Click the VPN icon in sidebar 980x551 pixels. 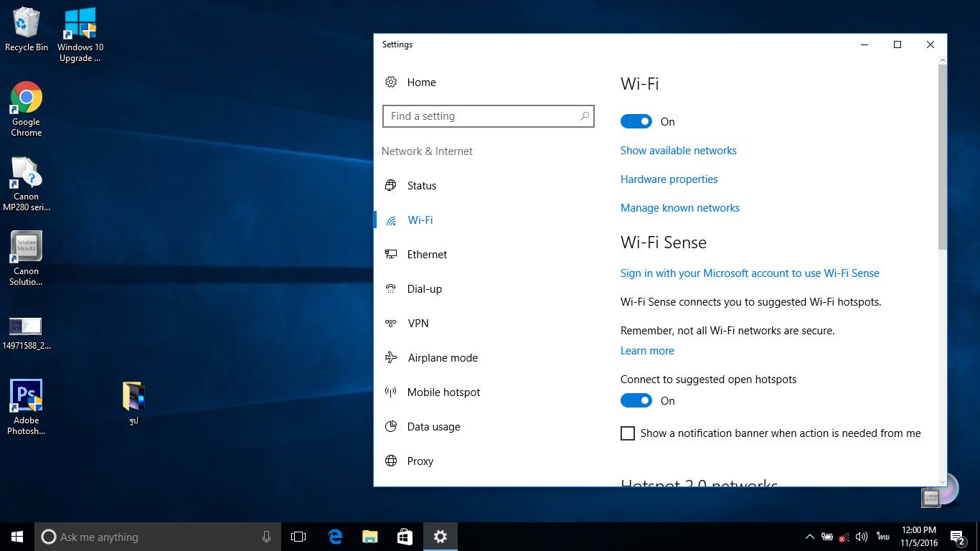click(391, 323)
